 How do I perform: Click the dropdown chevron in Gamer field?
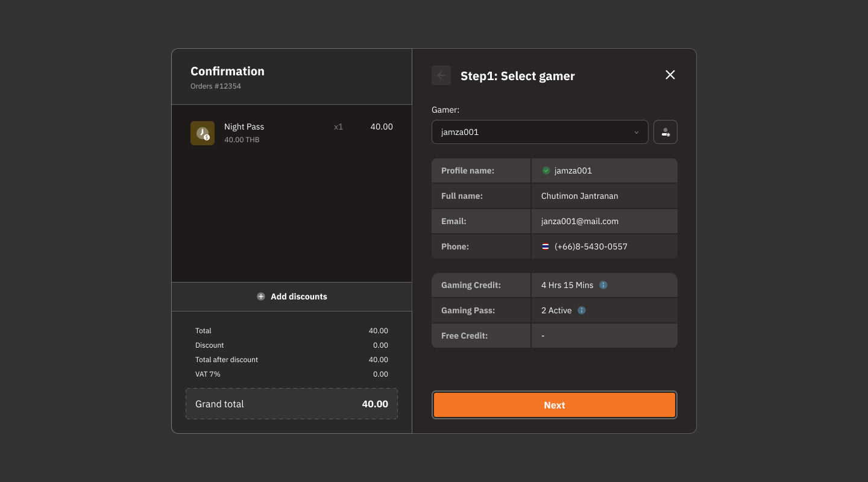[637, 133]
